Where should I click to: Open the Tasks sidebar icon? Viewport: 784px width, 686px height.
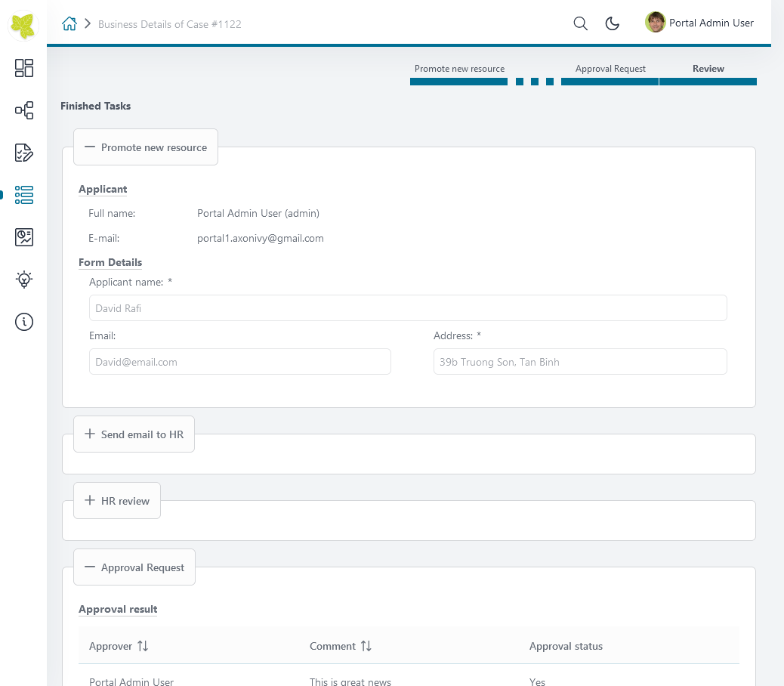23,153
